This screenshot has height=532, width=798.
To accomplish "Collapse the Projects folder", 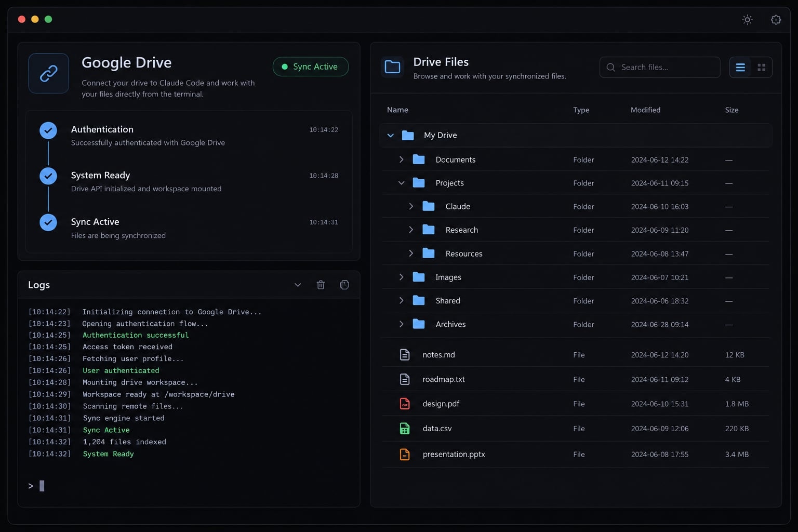I will 401,183.
